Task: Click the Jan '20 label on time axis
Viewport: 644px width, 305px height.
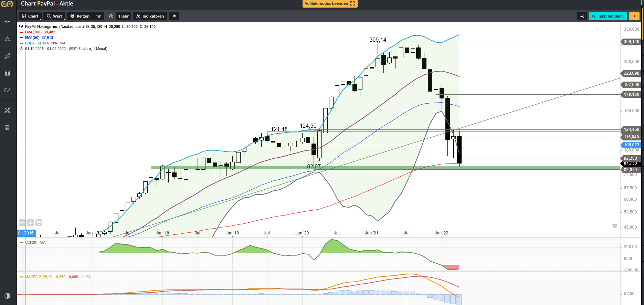Action: coord(302,233)
